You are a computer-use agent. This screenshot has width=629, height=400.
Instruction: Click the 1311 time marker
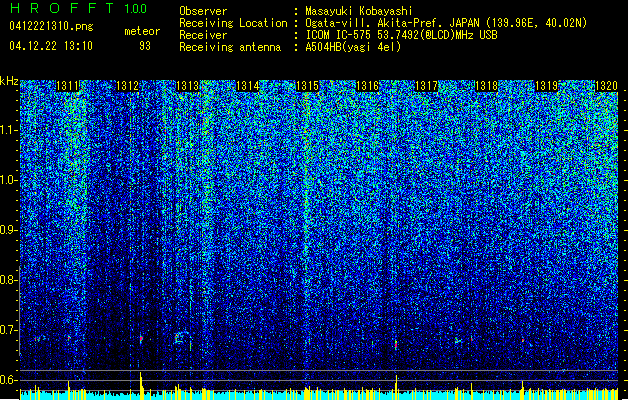tap(67, 86)
